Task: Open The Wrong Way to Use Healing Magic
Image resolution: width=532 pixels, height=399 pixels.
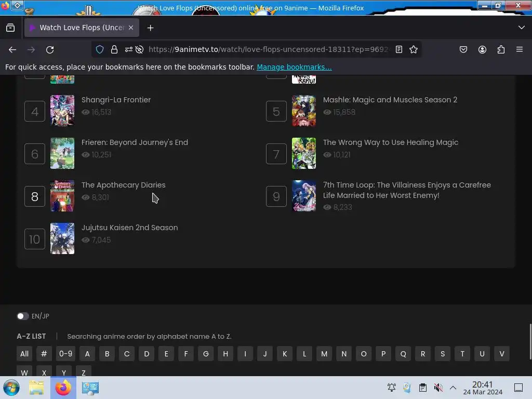Action: 391,142
